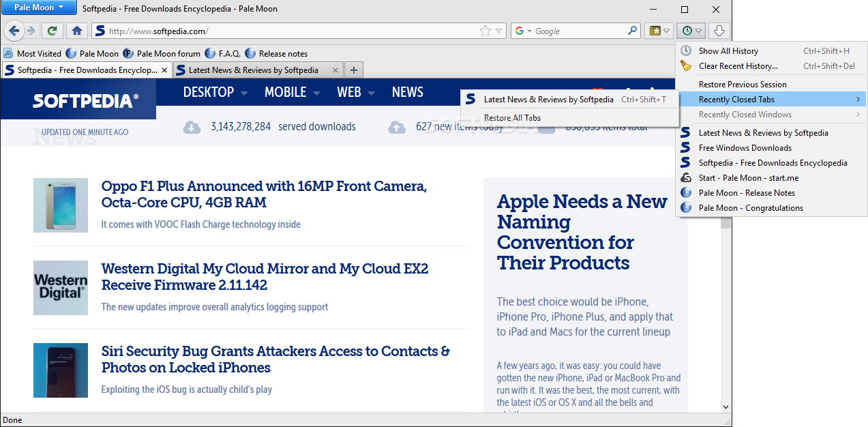Screen dimensions: 868x427
Task: Open a new tab with plus button
Action: pos(354,70)
